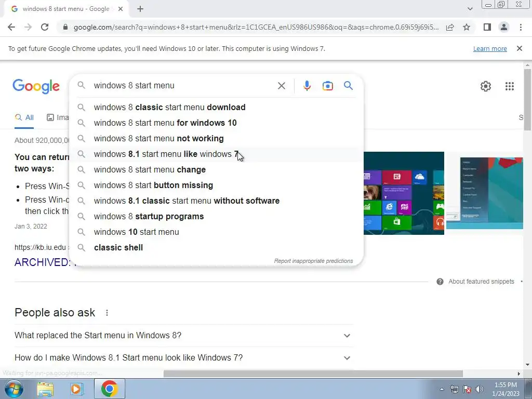Choose suggestion 'windows 8 start menu change'
Image resolution: width=532 pixels, height=399 pixels.
[x=217, y=170]
